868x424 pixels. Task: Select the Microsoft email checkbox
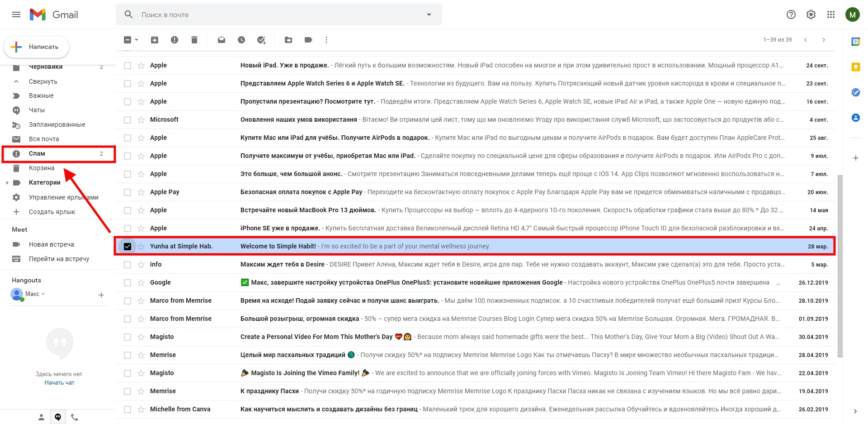127,120
